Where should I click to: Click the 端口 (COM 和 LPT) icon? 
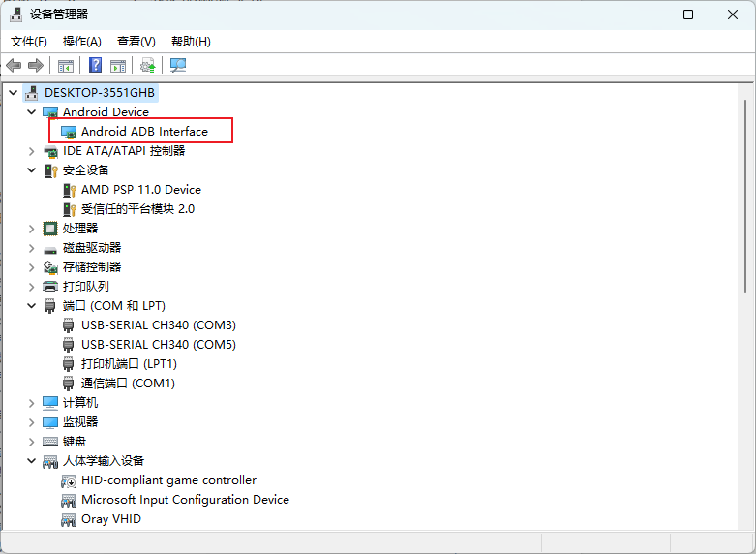49,306
